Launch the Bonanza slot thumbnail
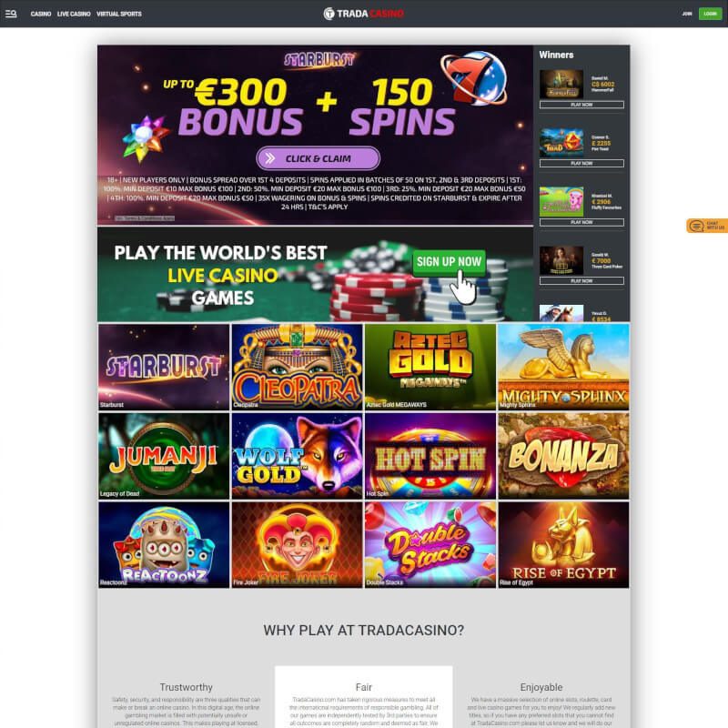 (563, 456)
